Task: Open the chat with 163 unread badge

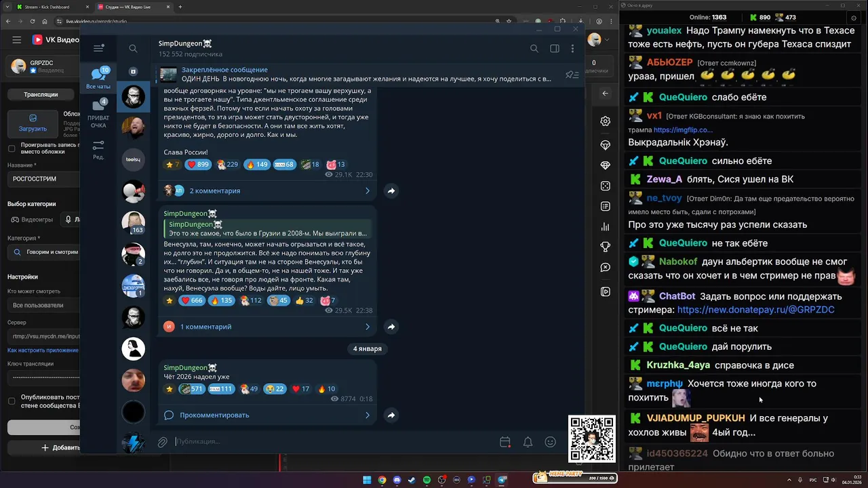Action: (x=133, y=222)
